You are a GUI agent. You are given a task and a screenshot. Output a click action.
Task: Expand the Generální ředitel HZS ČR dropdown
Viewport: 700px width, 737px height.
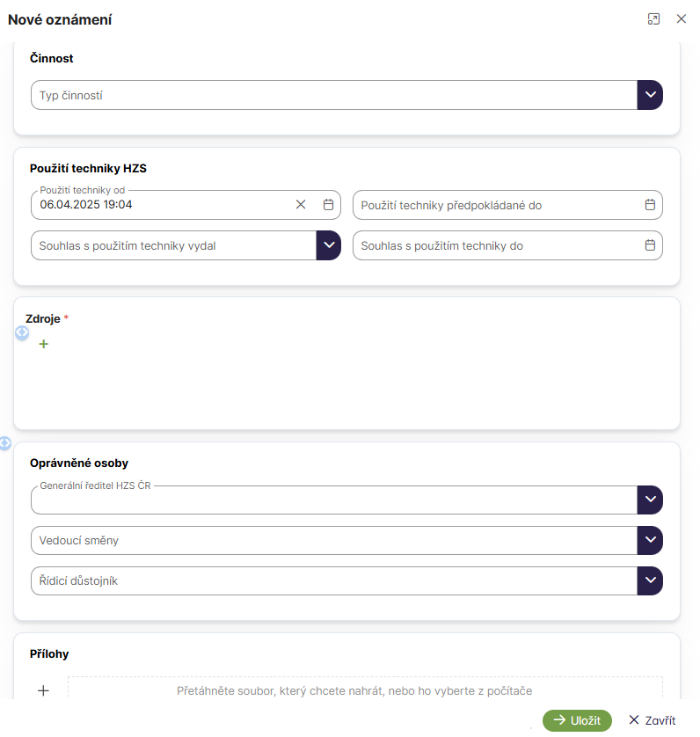point(650,500)
